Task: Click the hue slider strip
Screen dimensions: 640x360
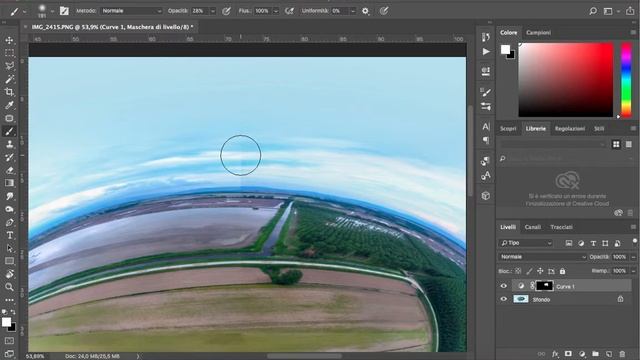Action: 626,80
